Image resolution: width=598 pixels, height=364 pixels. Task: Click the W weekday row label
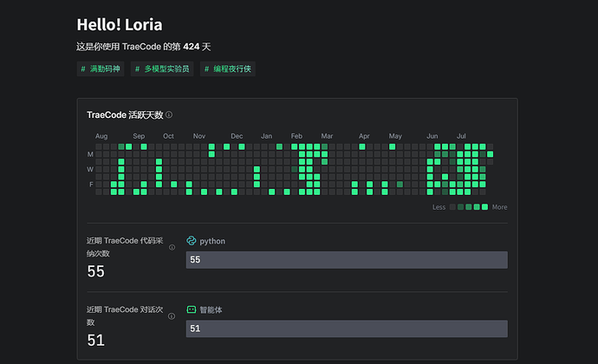90,169
